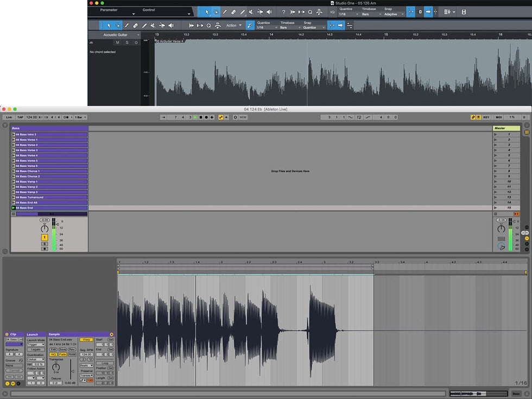
Task: Open the 1 Bar quantization menu
Action: (x=79, y=117)
